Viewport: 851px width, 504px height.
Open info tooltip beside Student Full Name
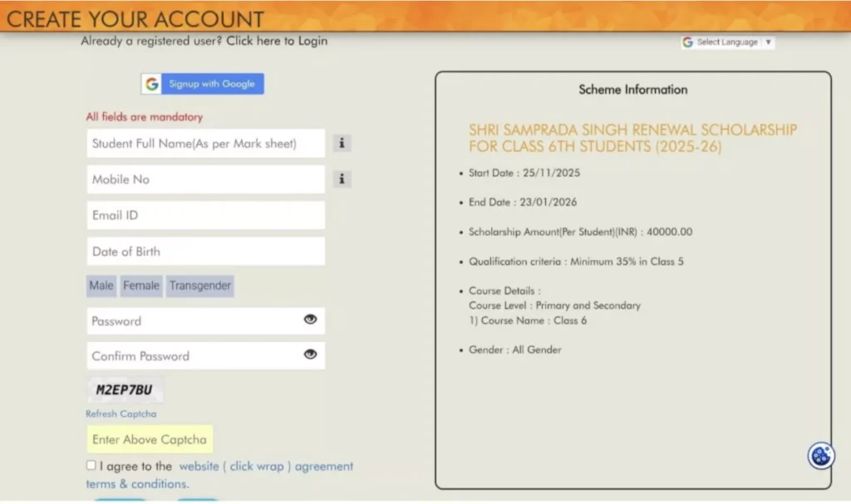341,143
